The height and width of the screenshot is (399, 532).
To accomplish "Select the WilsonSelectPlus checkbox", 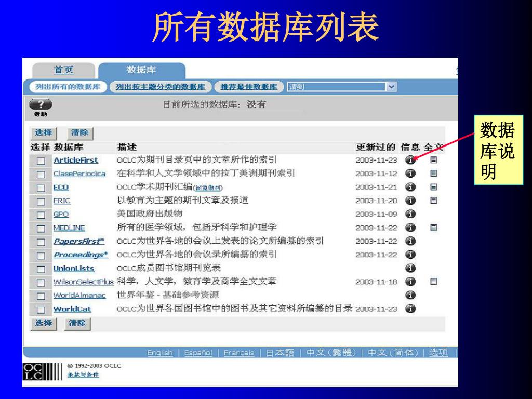I will coord(41,283).
